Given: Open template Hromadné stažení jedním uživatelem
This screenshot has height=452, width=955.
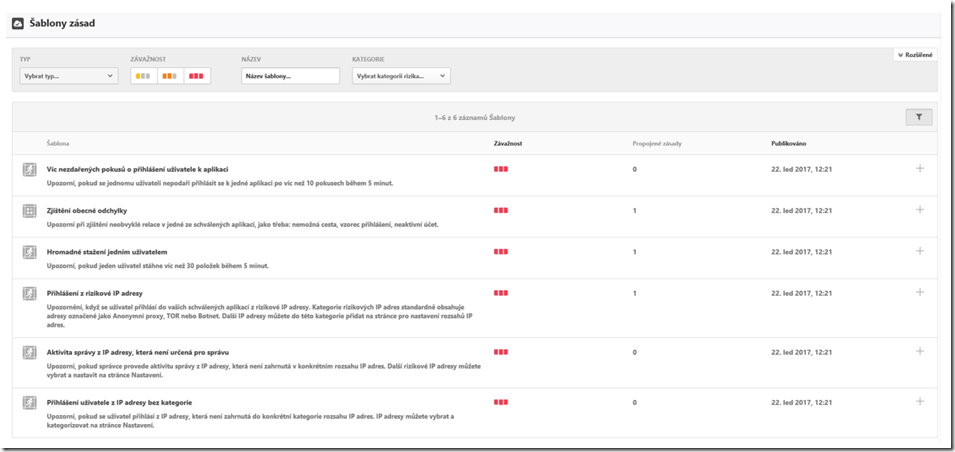Looking at the screenshot, I should click(107, 252).
